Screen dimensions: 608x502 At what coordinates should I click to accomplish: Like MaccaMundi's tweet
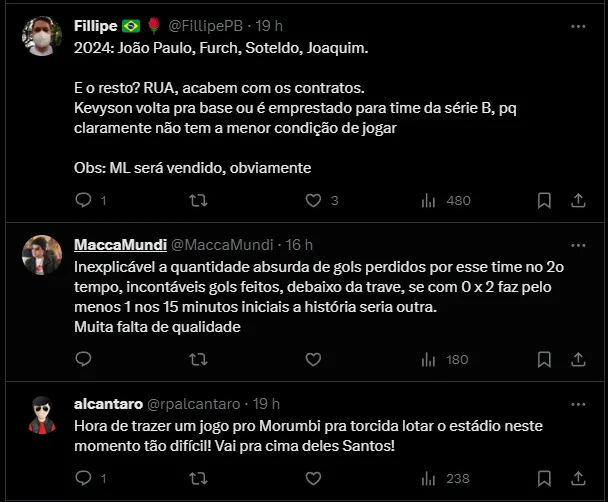pyautogui.click(x=314, y=359)
